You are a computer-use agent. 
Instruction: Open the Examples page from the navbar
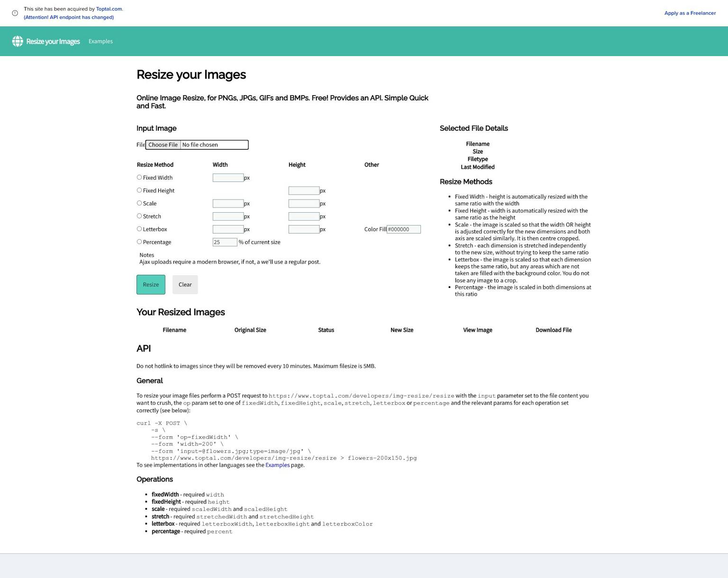tap(100, 41)
